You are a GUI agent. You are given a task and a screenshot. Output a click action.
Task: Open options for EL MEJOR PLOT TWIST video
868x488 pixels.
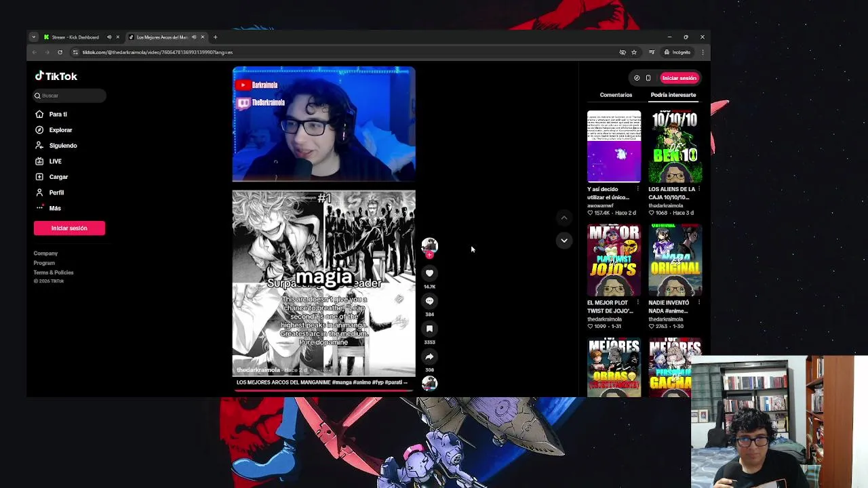pos(637,302)
